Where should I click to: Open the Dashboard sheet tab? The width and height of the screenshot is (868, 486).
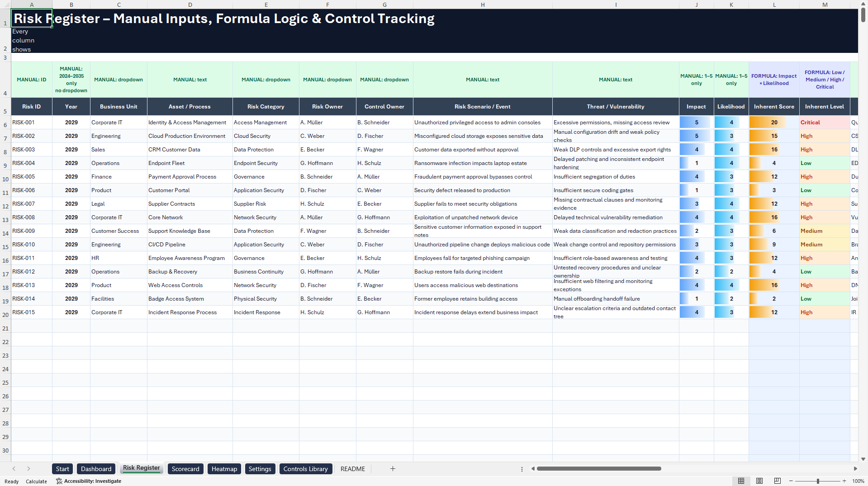click(96, 469)
